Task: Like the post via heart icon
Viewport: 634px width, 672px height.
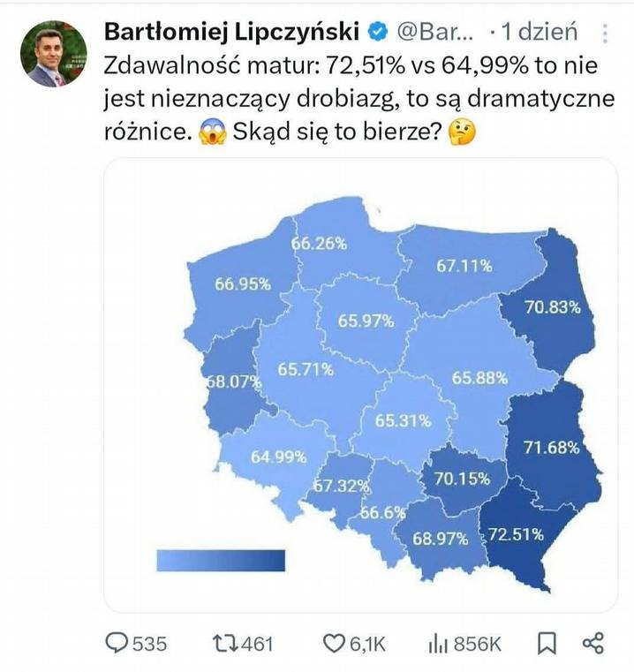Action: [334, 643]
